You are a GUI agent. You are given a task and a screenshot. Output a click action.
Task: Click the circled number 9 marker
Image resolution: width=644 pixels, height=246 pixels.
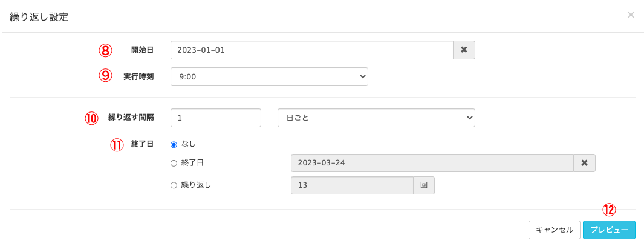(106, 75)
